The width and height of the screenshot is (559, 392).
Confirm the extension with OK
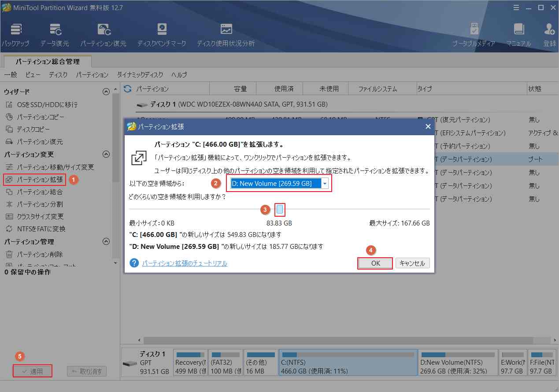(x=375, y=263)
